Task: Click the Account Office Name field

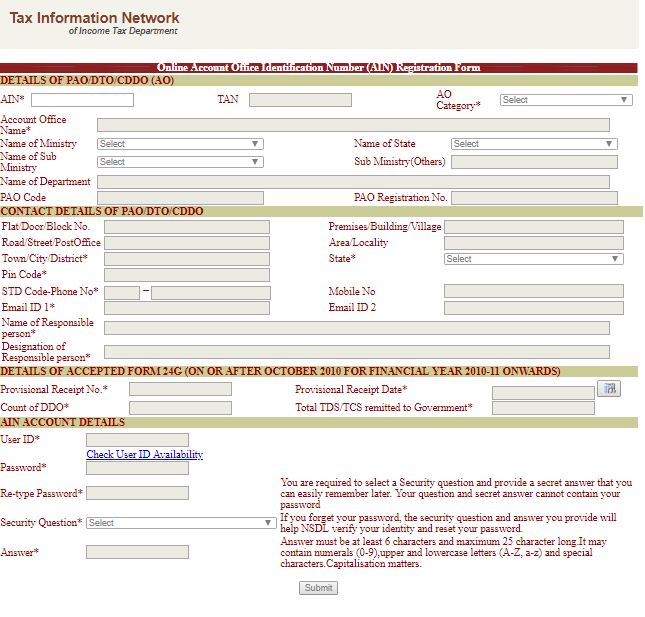Action: 353,125
